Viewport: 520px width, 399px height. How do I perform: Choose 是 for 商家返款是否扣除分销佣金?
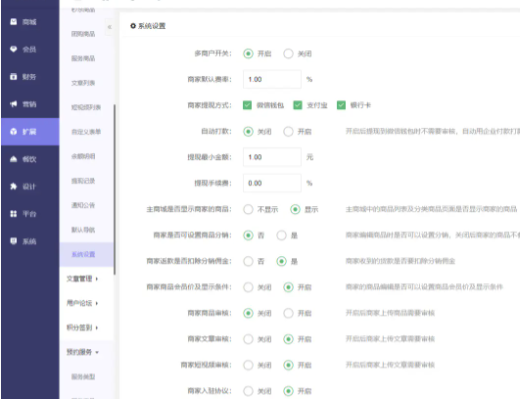pyautogui.click(x=281, y=261)
